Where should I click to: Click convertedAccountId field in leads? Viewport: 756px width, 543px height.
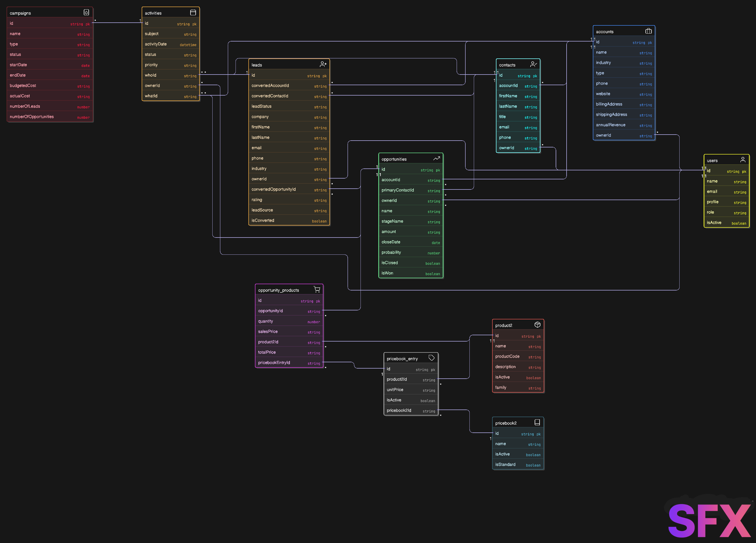[289, 86]
